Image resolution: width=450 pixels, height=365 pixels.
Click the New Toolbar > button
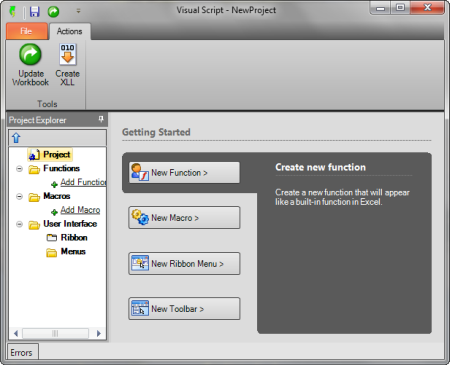coord(184,309)
